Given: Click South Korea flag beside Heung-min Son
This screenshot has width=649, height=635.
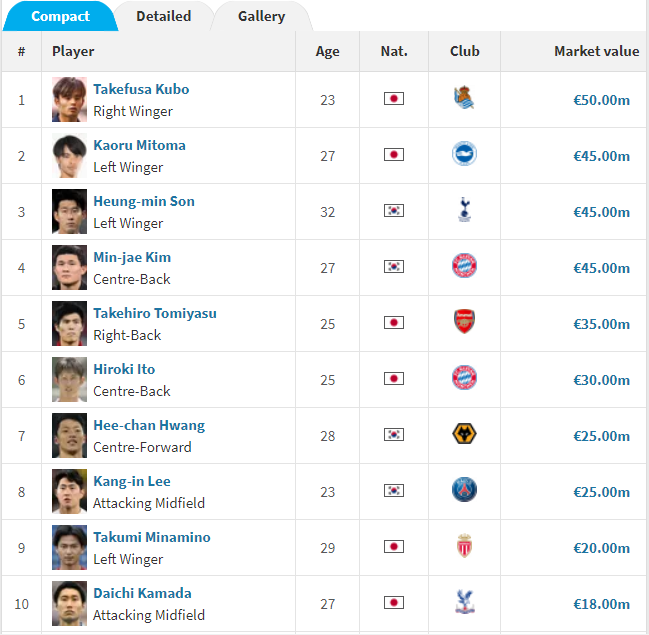Looking at the screenshot, I should 394,211.
